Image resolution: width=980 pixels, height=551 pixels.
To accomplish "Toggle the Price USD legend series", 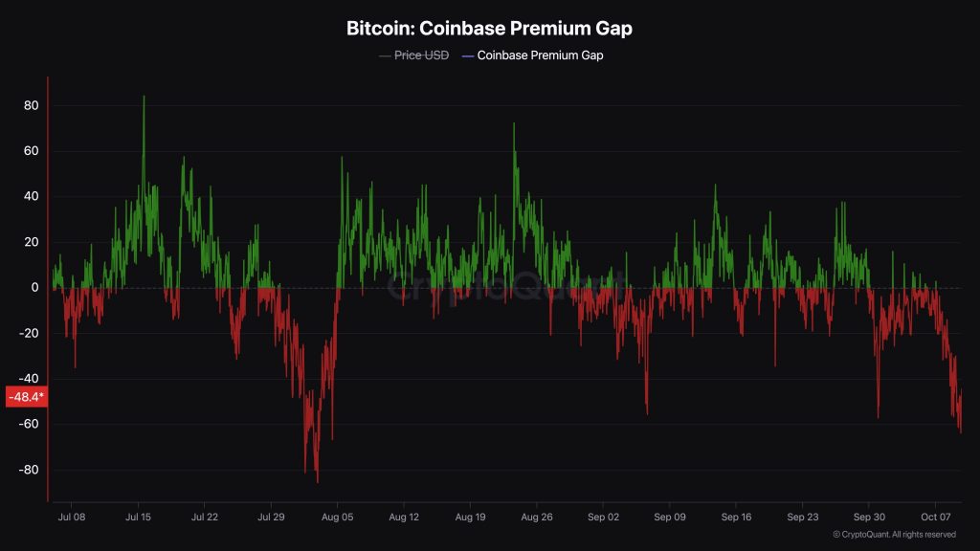I will click(x=413, y=55).
